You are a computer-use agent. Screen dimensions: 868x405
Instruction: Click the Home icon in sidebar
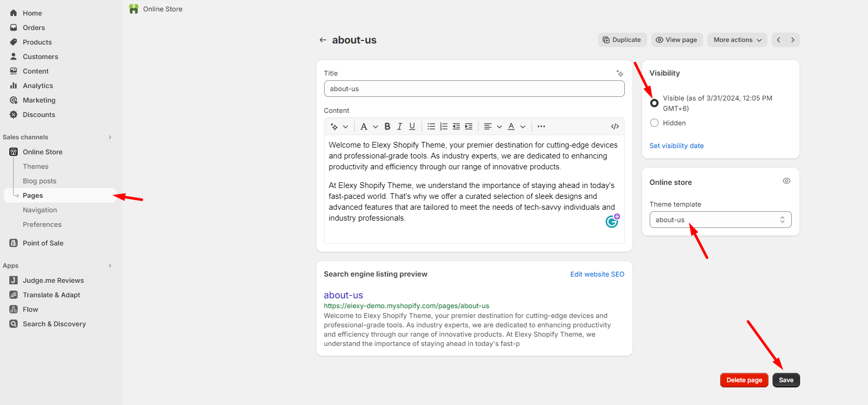(x=13, y=13)
